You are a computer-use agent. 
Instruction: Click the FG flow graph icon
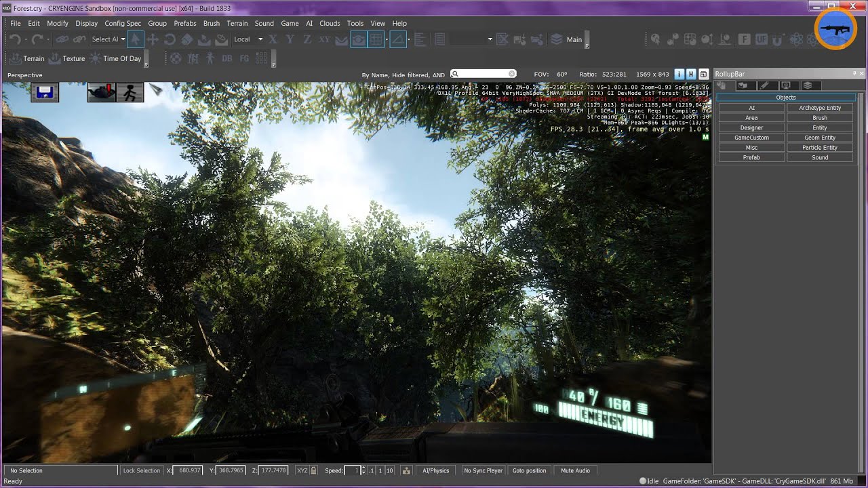click(245, 58)
